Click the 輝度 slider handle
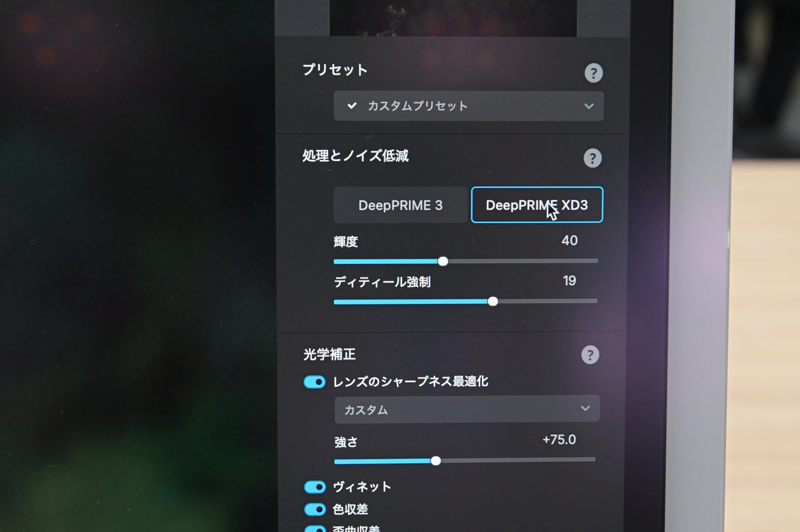 point(443,261)
